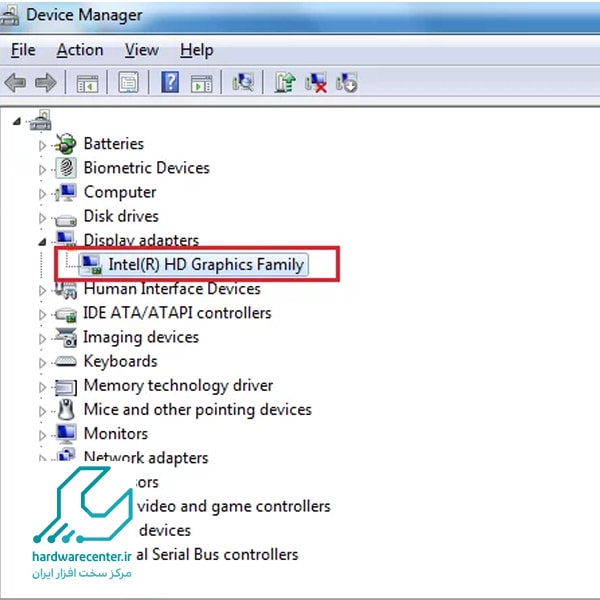The height and width of the screenshot is (600, 600).
Task: Open the Action menu
Action: pyautogui.click(x=80, y=50)
